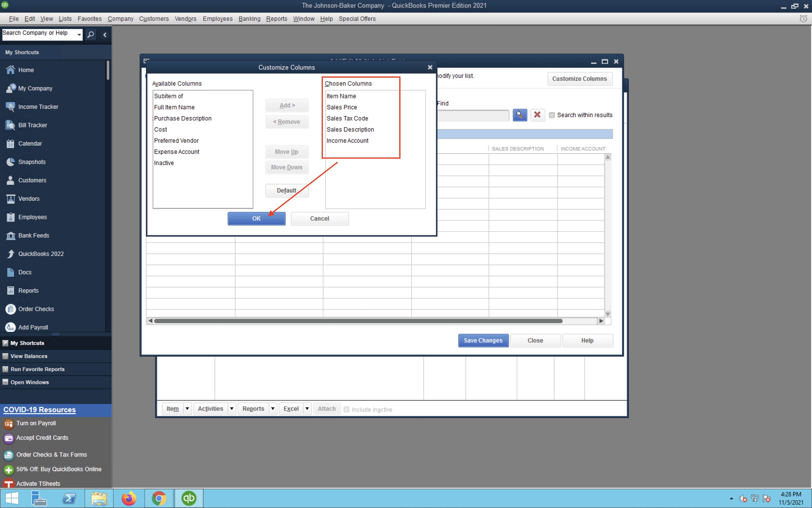Open the Banking menu
The width and height of the screenshot is (812, 508).
(x=249, y=19)
